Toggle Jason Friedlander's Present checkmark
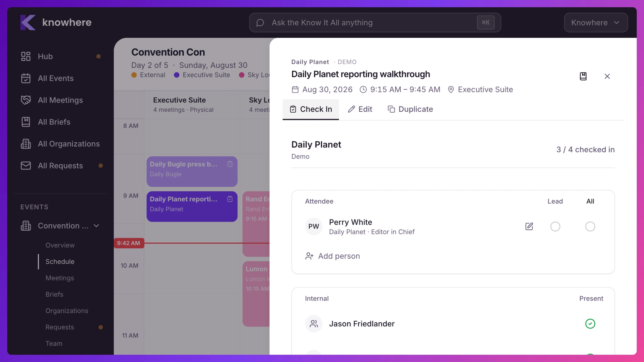 click(x=590, y=324)
